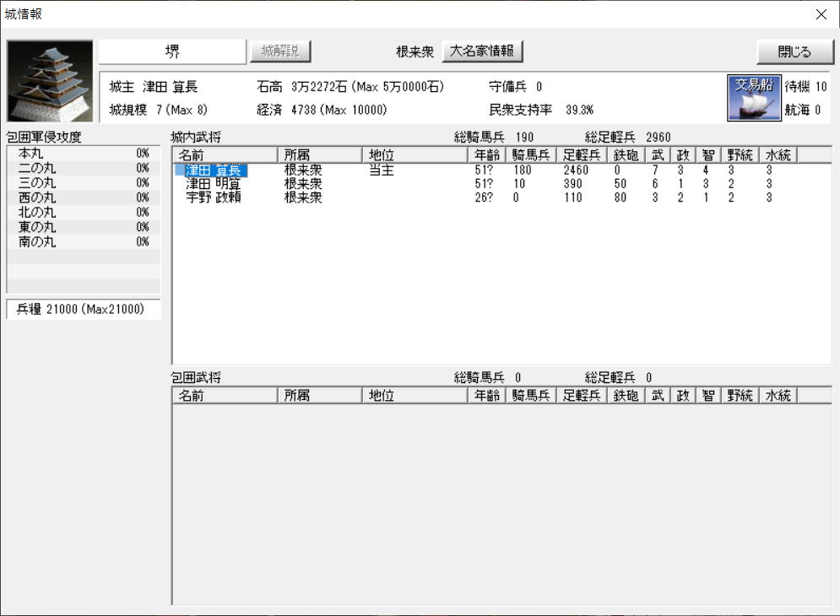
Task: Click the 城解説 castle description button
Action: pos(280,51)
